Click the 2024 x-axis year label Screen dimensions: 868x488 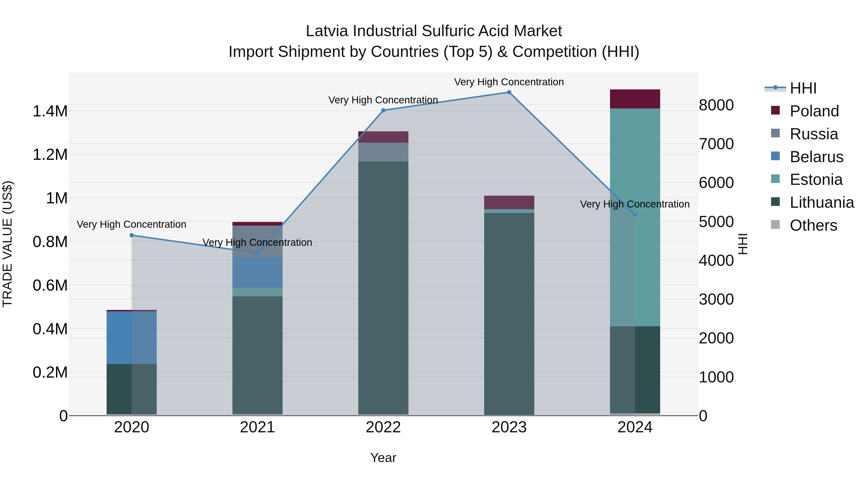(635, 427)
